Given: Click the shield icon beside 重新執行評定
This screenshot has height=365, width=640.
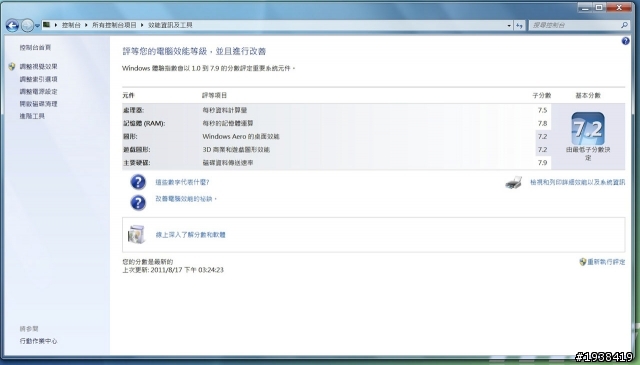Looking at the screenshot, I should (x=583, y=262).
